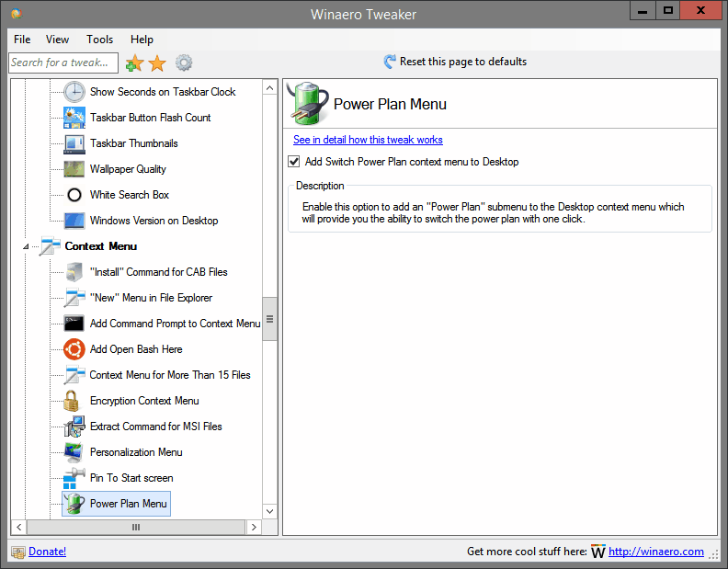Click the Show Seconds on Taskbar Clock icon
The image size is (728, 569).
pos(74,92)
